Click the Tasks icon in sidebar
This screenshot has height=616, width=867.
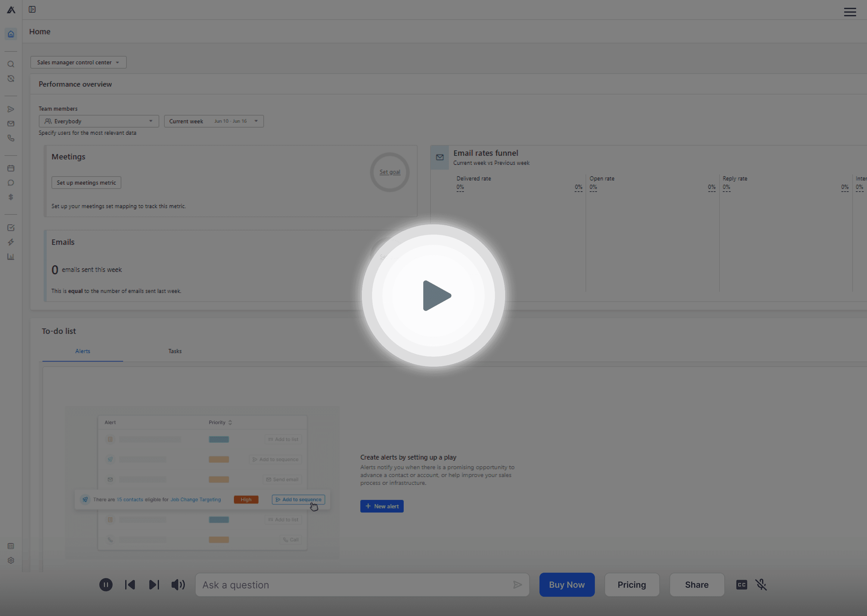click(x=11, y=227)
